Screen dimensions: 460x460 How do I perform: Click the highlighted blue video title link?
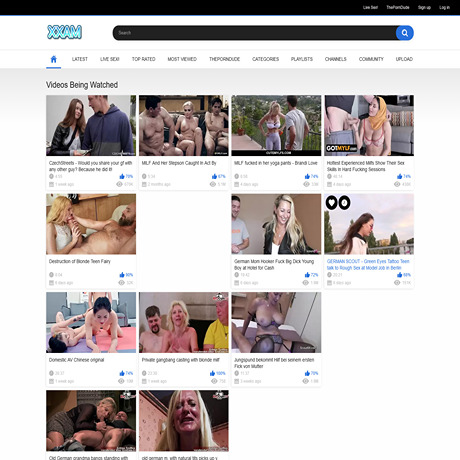[x=368, y=265]
